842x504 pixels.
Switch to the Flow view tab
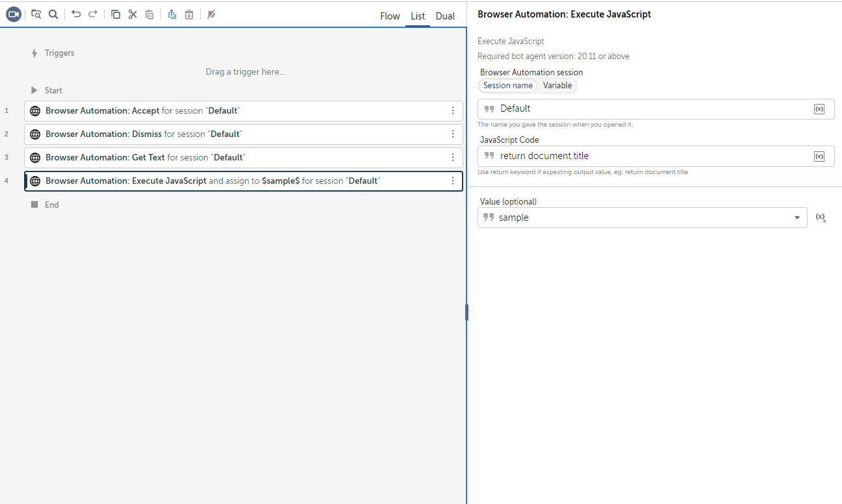pyautogui.click(x=390, y=16)
